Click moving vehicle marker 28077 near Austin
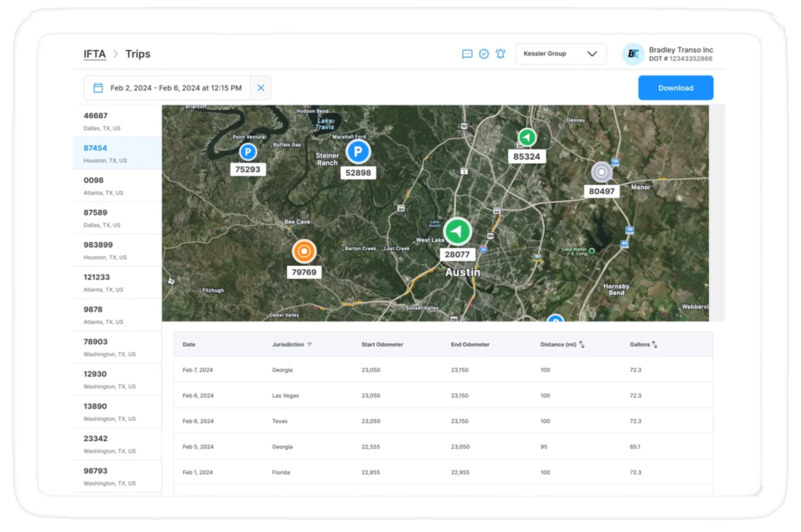 pos(458,231)
